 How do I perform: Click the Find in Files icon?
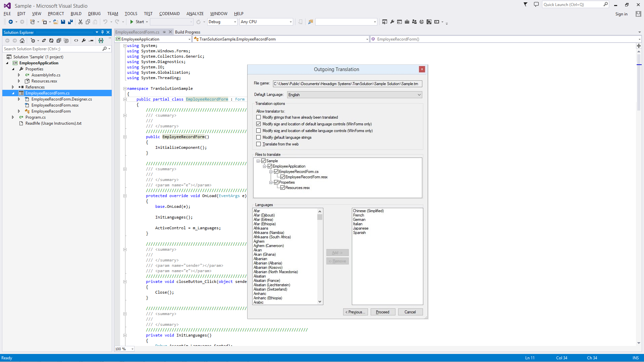pyautogui.click(x=311, y=22)
